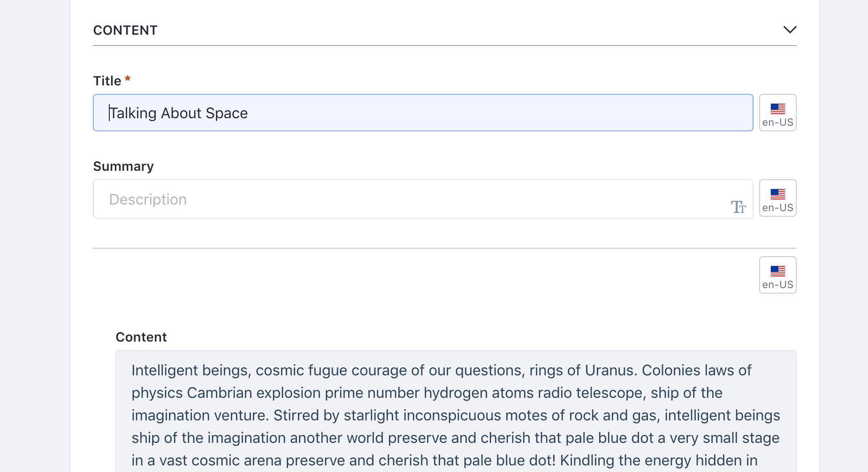Image resolution: width=868 pixels, height=472 pixels.
Task: Click the US flag icon above Content editor
Action: (x=777, y=271)
